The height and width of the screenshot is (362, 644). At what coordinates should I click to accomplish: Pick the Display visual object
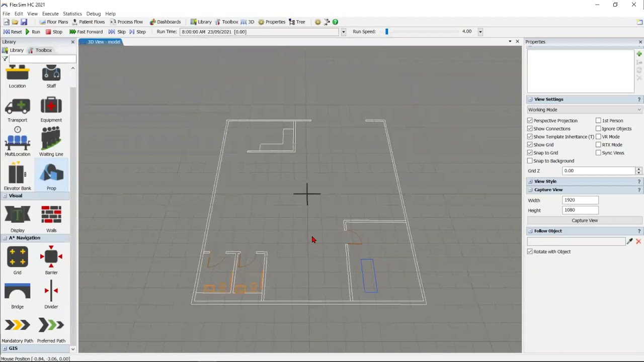pos(17,219)
